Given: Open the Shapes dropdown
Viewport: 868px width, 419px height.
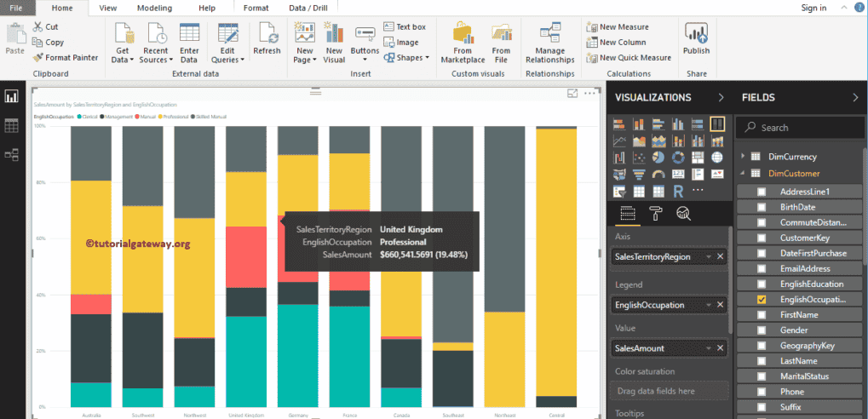Looking at the screenshot, I should 406,58.
